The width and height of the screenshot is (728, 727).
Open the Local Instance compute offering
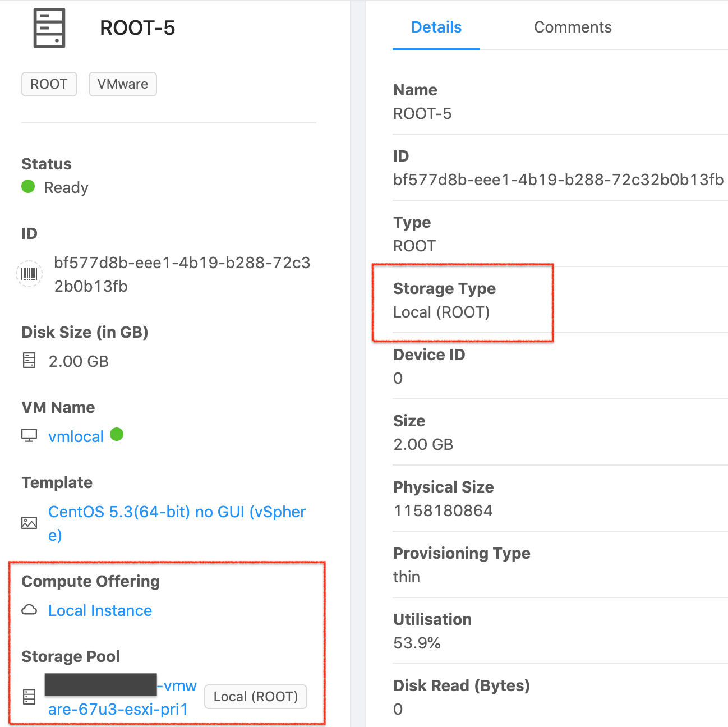pyautogui.click(x=100, y=610)
